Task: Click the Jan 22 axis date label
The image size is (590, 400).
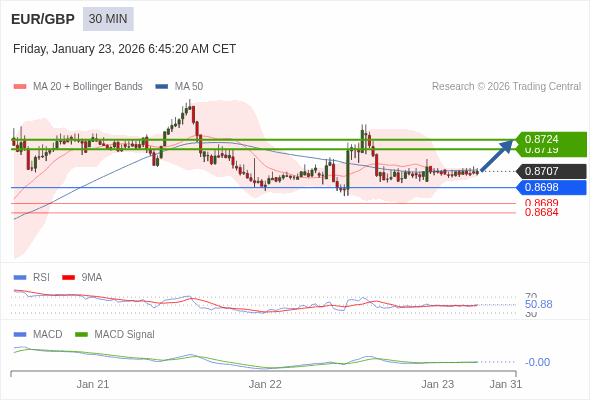Action: point(265,384)
